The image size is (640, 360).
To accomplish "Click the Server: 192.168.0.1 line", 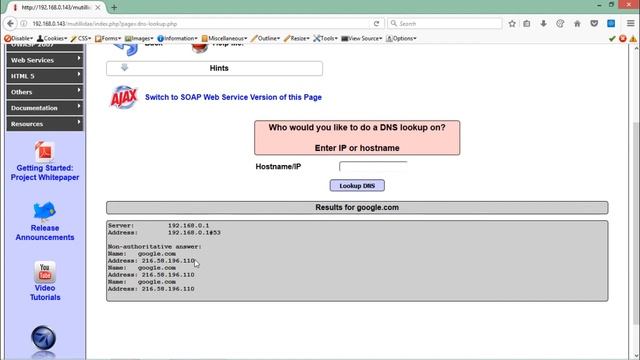I will coord(158,225).
